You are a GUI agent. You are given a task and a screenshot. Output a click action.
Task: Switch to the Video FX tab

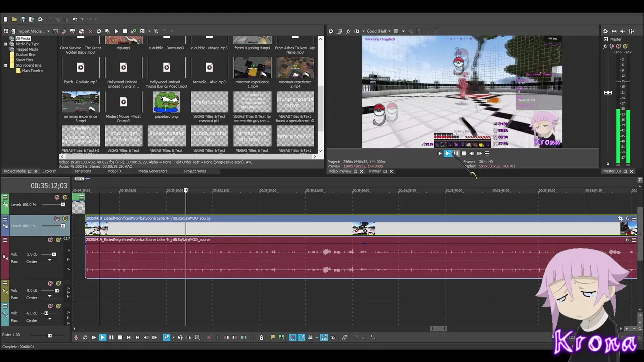115,171
